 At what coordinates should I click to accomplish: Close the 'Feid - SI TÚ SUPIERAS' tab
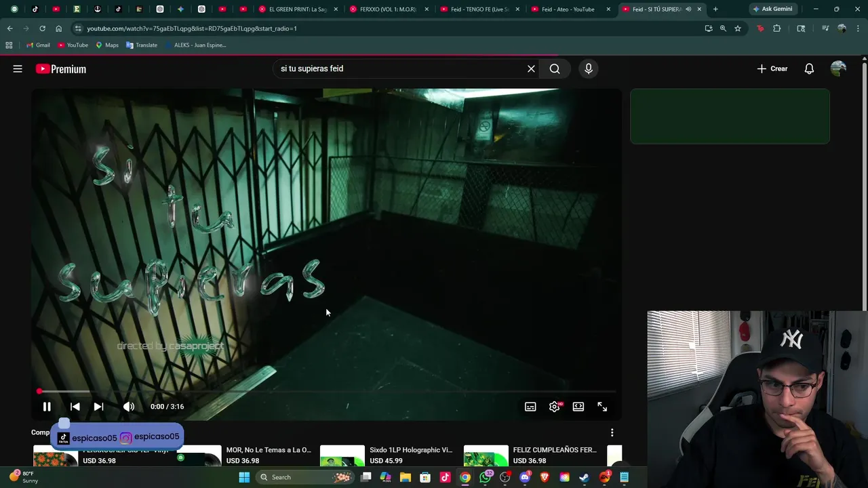point(699,9)
